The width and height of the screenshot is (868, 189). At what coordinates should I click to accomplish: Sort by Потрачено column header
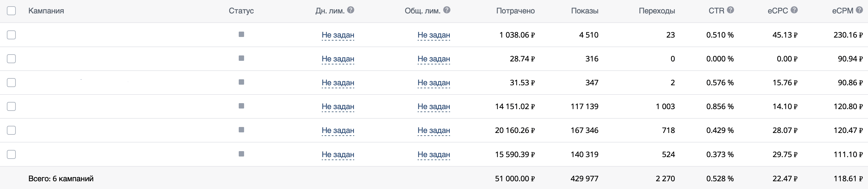point(515,11)
